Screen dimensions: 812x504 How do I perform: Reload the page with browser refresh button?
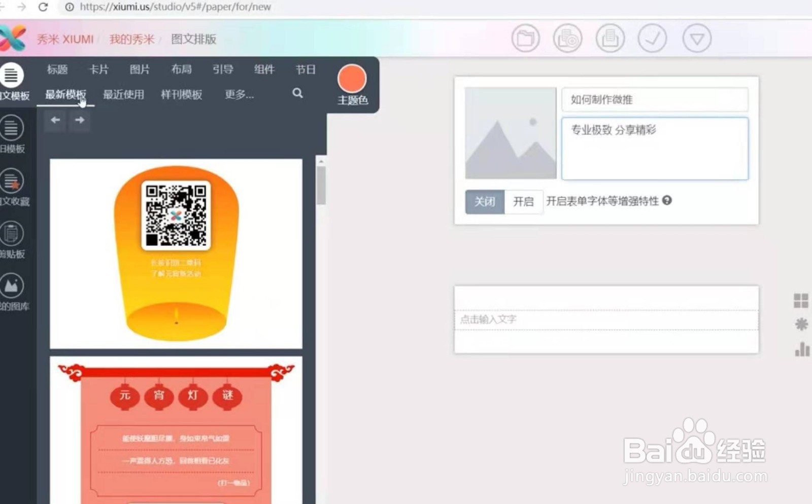click(x=43, y=7)
